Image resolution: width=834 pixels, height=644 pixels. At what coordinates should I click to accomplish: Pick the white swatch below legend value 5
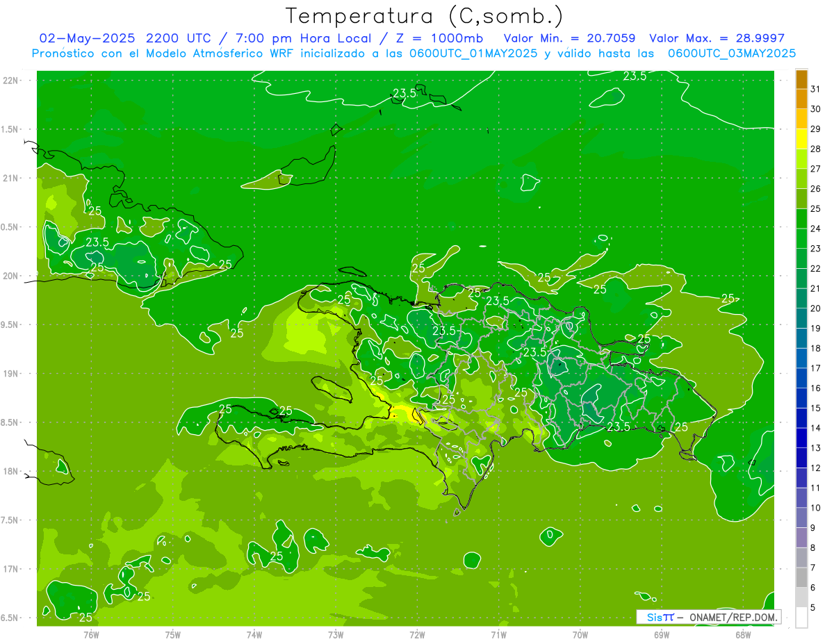pyautogui.click(x=801, y=618)
